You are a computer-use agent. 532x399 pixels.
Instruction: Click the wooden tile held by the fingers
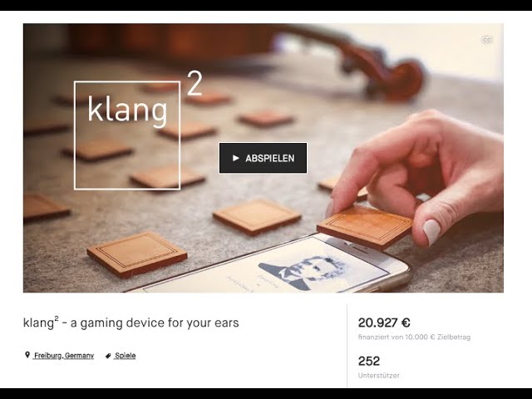click(365, 227)
